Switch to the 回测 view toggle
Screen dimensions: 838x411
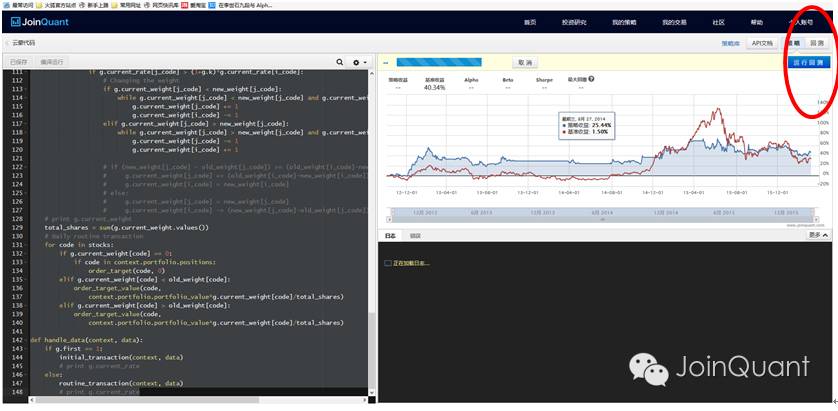(x=816, y=43)
